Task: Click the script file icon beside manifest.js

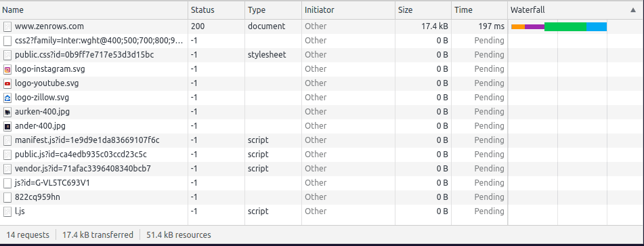Action: point(7,140)
